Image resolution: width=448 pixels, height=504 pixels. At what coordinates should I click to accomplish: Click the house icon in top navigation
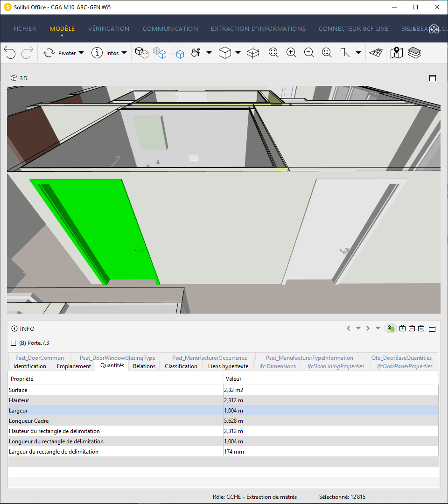point(434,28)
